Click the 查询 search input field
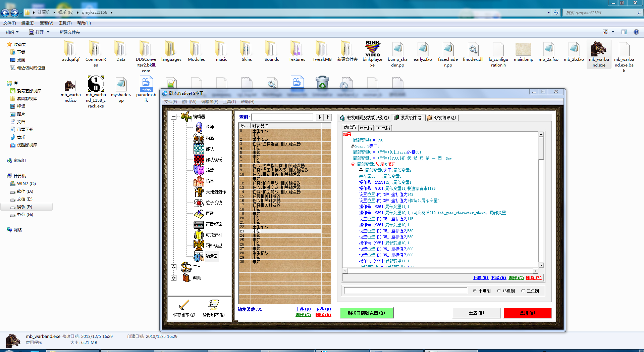This screenshot has width=644, height=352. click(282, 117)
